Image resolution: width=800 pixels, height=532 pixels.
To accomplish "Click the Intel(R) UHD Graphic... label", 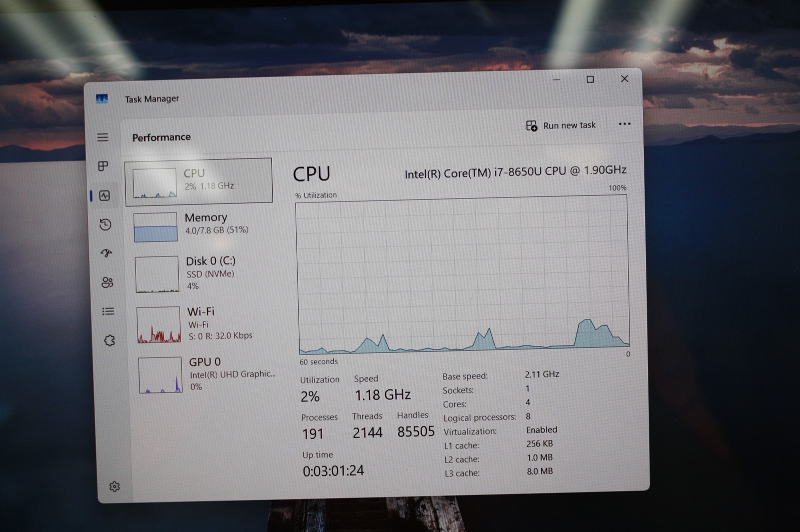I will coord(233,374).
